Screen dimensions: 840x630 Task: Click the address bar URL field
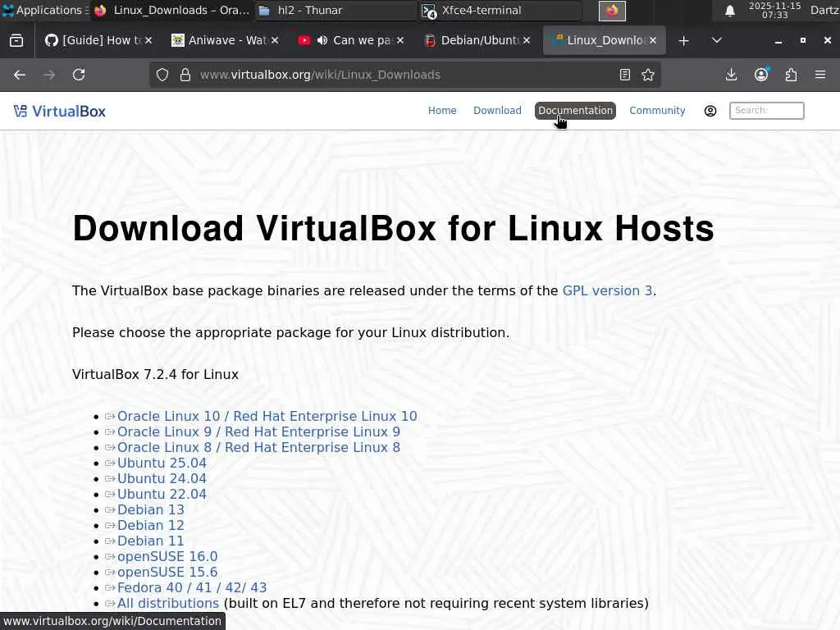pyautogui.click(x=404, y=75)
